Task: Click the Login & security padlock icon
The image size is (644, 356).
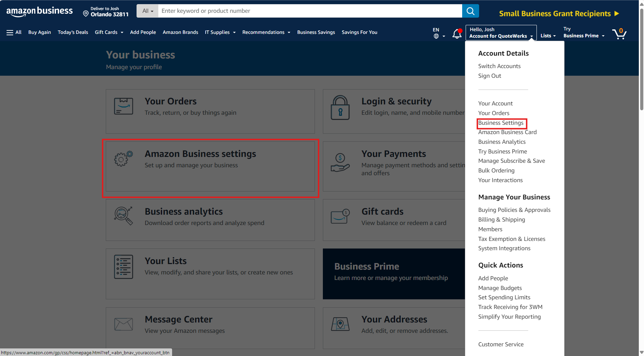Action: click(340, 107)
